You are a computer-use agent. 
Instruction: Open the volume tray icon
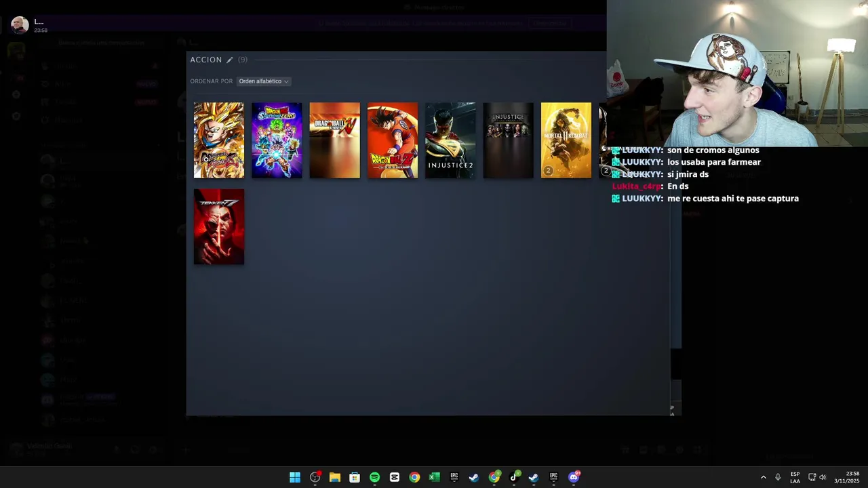tap(823, 477)
